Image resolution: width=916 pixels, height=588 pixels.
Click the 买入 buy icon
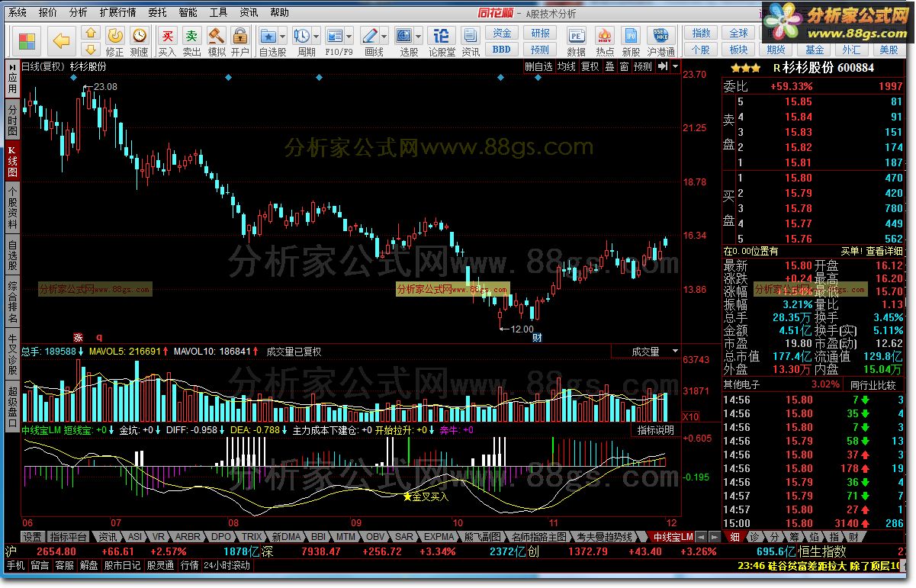(167, 41)
